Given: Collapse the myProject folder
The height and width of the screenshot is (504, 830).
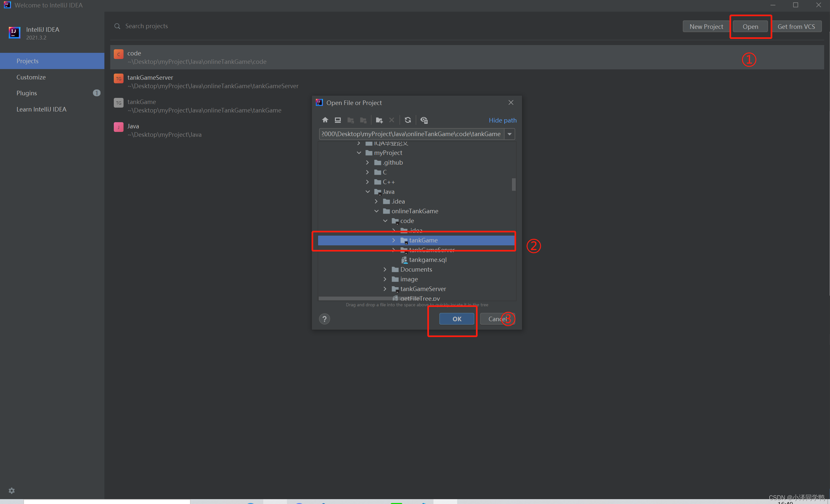Looking at the screenshot, I should [359, 153].
